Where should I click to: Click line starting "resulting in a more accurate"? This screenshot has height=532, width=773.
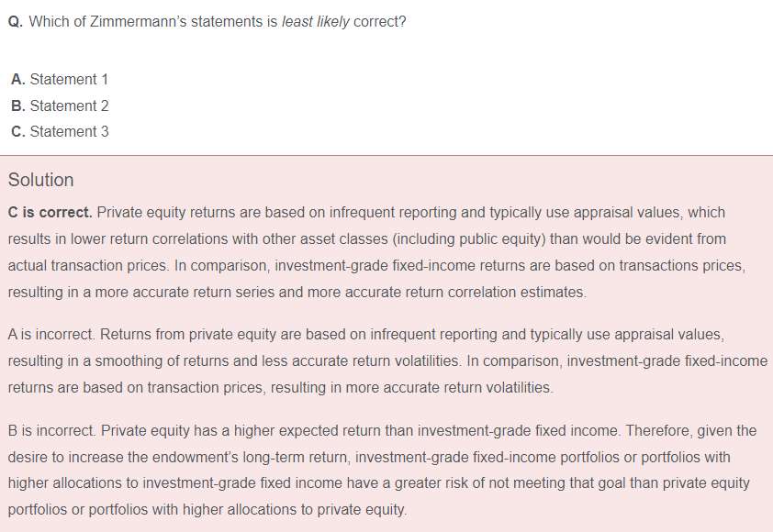(x=297, y=292)
